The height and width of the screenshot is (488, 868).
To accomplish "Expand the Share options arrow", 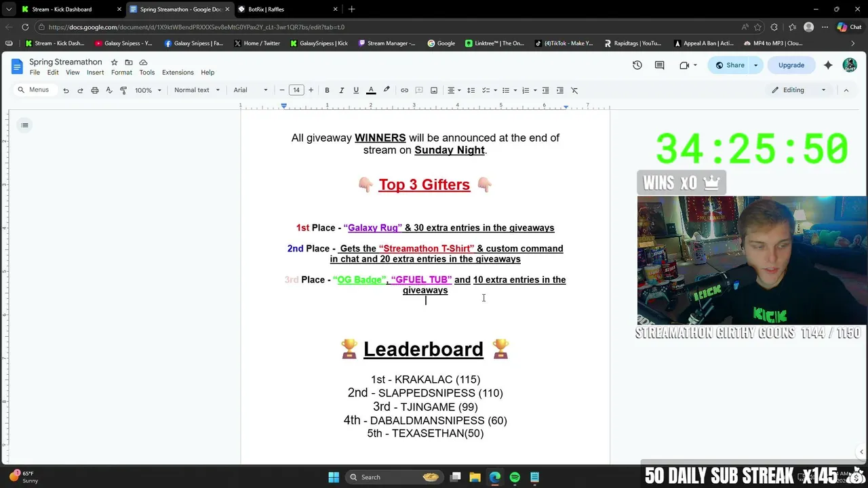I will [x=755, y=65].
